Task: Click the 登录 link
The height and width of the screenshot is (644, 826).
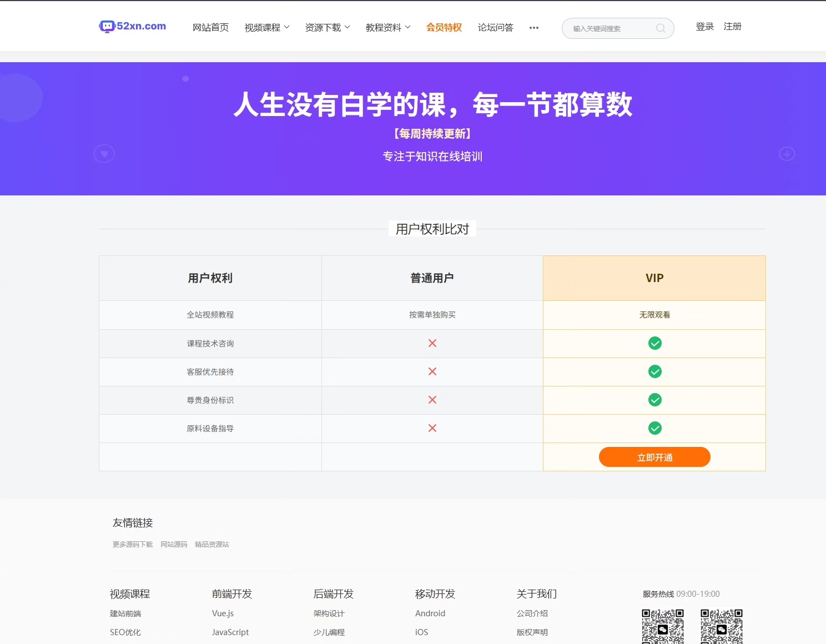Action: pos(704,26)
